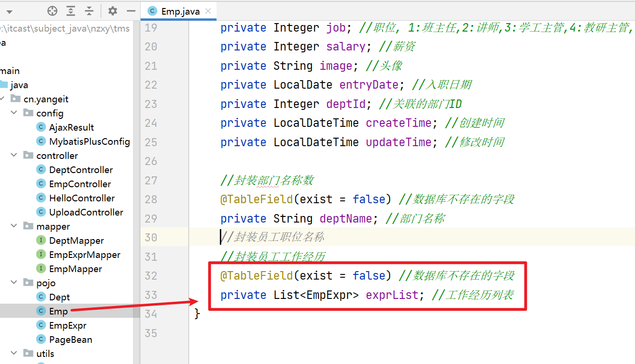Collapse the config package
This screenshot has height=364, width=635.
coord(15,113)
